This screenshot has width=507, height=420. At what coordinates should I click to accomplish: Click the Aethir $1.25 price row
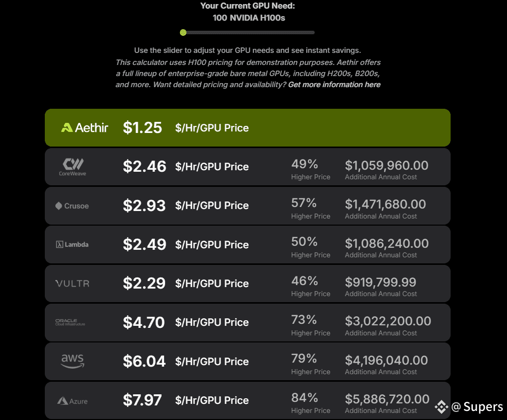(x=248, y=128)
